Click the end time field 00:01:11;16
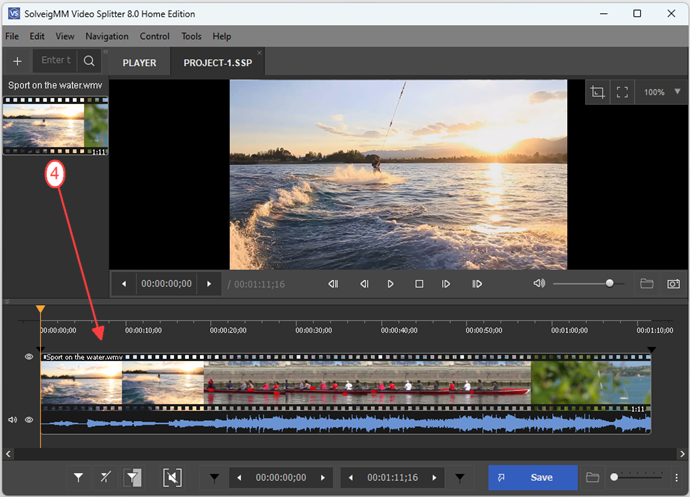This screenshot has width=690, height=497. 393,478
